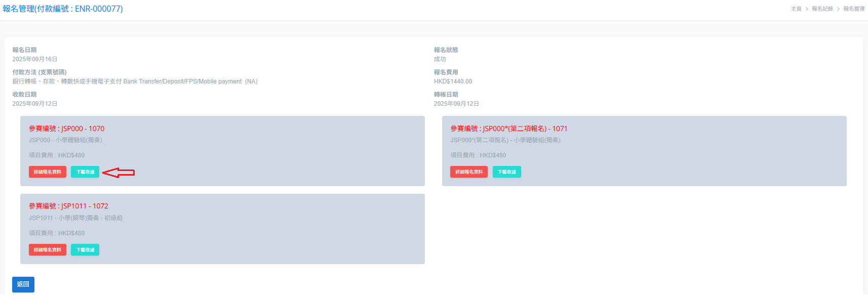The height and width of the screenshot is (298, 868).
Task: Click the 報名費用 label
Action: 446,72
